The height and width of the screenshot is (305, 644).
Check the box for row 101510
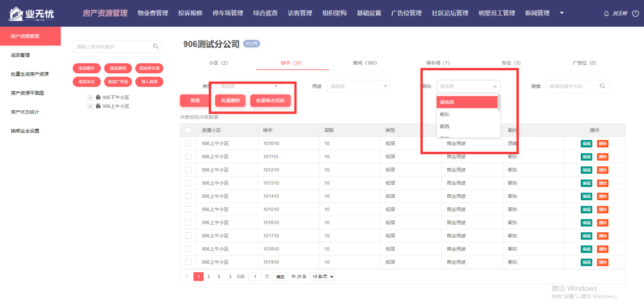coord(188,209)
